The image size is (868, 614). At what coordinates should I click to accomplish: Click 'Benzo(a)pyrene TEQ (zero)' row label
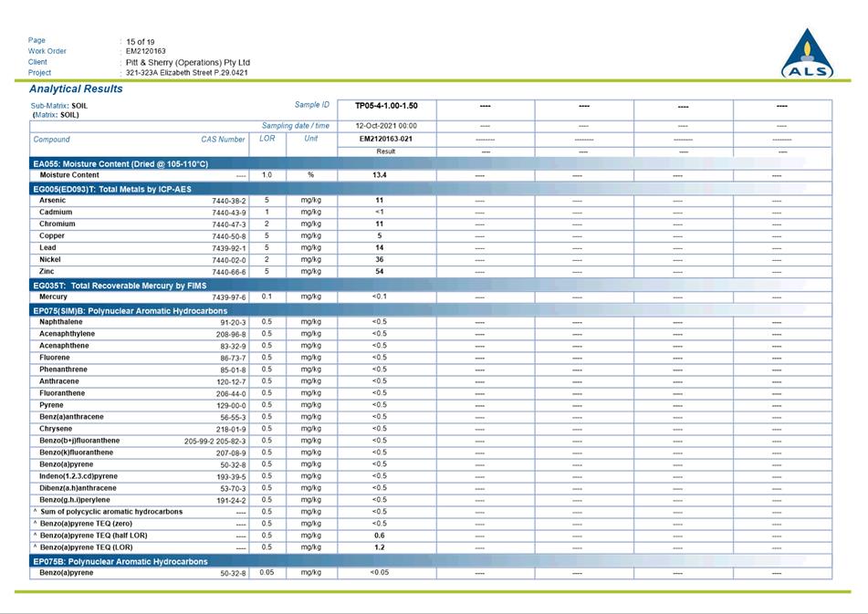(86, 524)
